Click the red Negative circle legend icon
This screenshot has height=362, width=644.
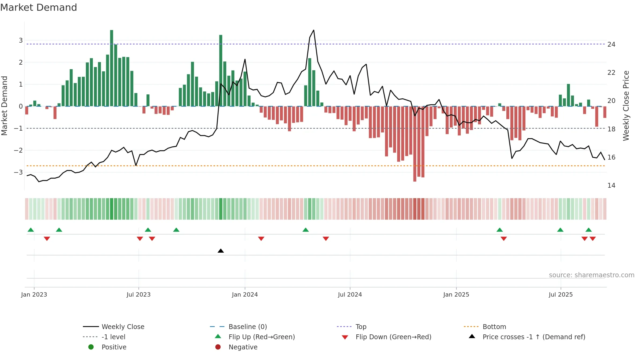pyautogui.click(x=218, y=347)
